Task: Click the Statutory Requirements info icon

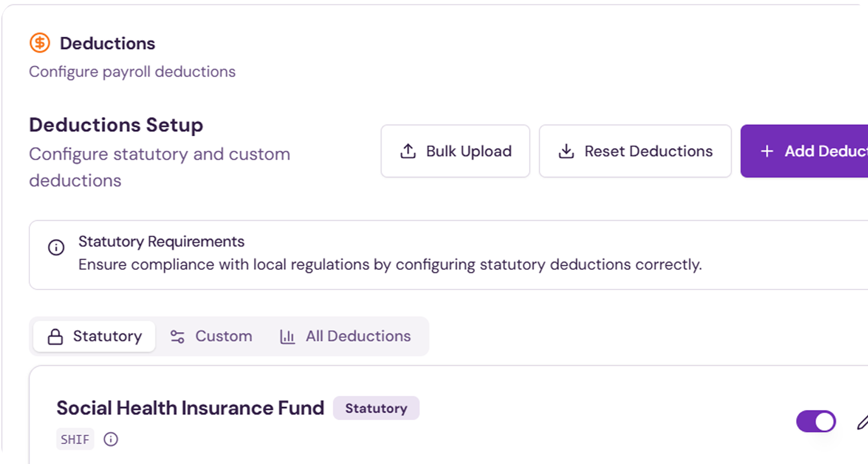Action: click(x=56, y=247)
